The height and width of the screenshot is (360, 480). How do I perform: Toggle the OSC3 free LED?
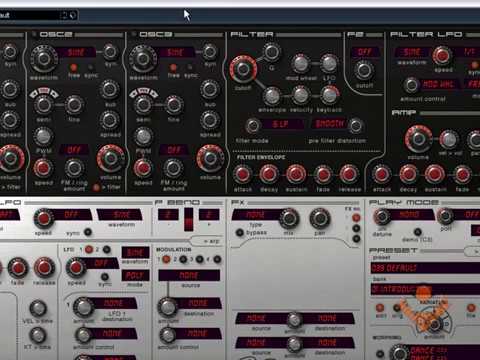(173, 67)
